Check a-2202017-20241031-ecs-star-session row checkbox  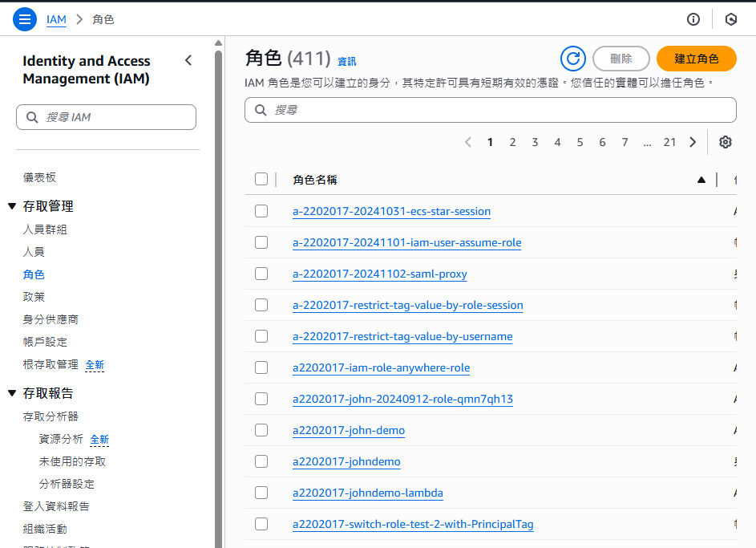(x=261, y=211)
